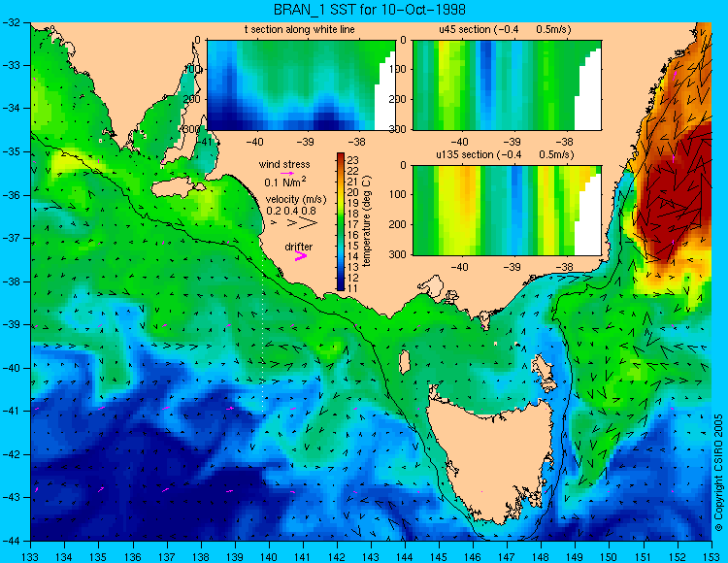Click the value 11 on the color bar
728x563 pixels.
pos(353,288)
